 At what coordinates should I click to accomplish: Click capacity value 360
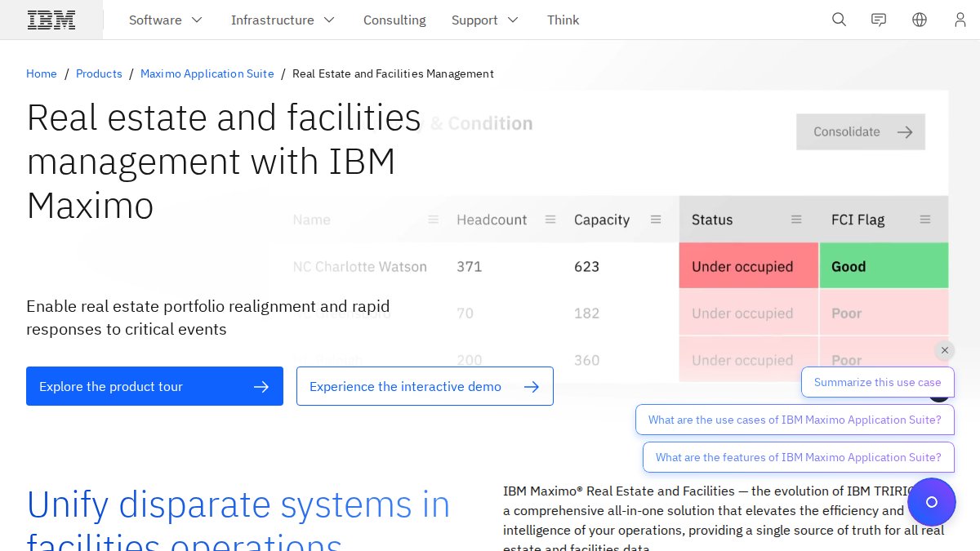(586, 360)
